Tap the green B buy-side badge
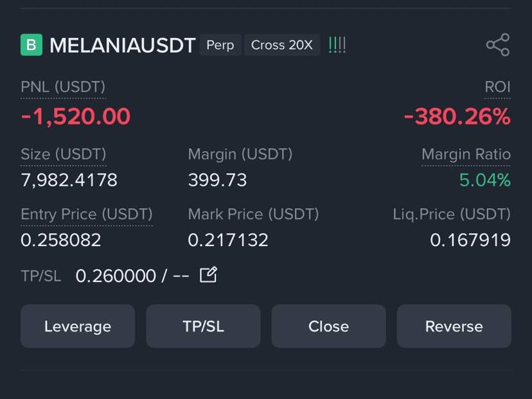The width and height of the screenshot is (532, 399). coord(31,45)
